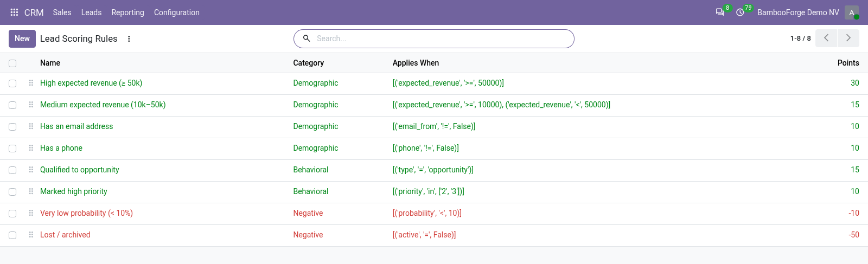This screenshot has width=868, height=264.
Task: Tick checkbox for Has a phone rule
Action: (x=12, y=149)
